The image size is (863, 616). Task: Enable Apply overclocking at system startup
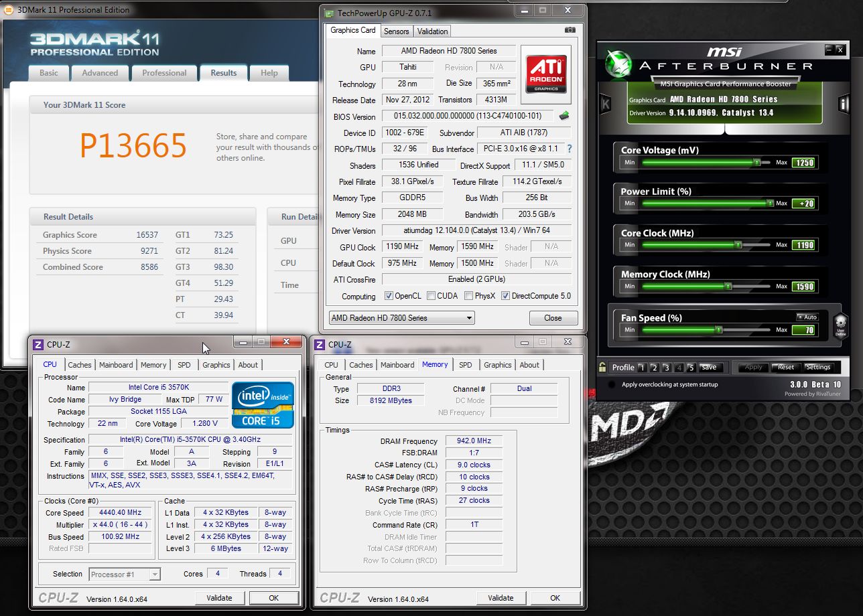[610, 384]
